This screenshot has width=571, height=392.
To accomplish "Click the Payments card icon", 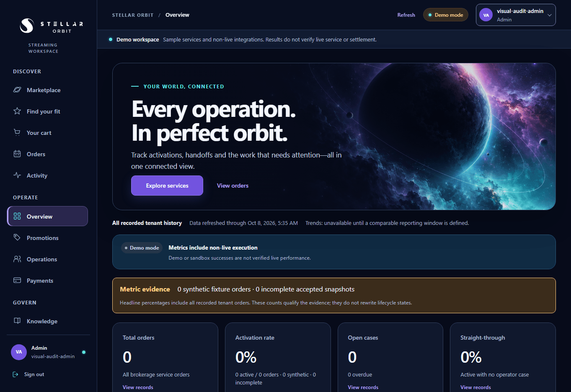I will coord(17,280).
